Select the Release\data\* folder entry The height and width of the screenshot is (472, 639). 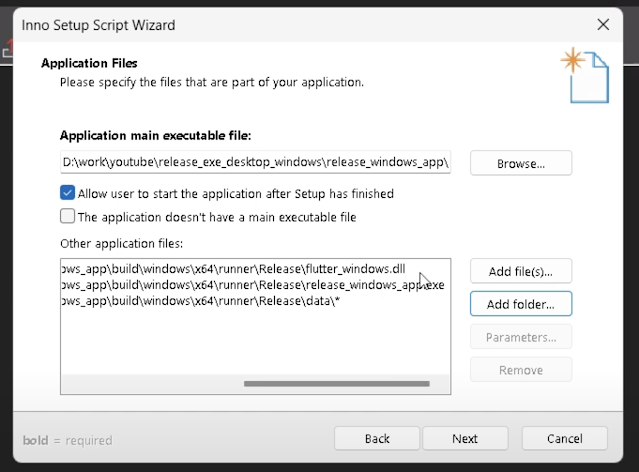tap(200, 301)
